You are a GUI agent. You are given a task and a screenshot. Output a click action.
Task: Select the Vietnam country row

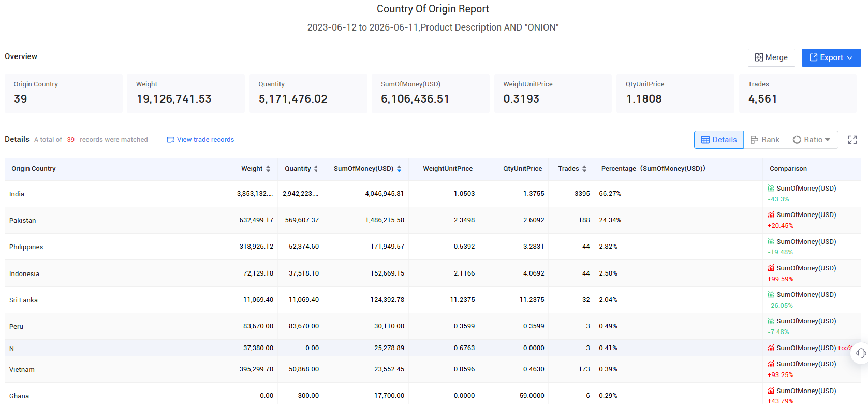click(x=433, y=369)
